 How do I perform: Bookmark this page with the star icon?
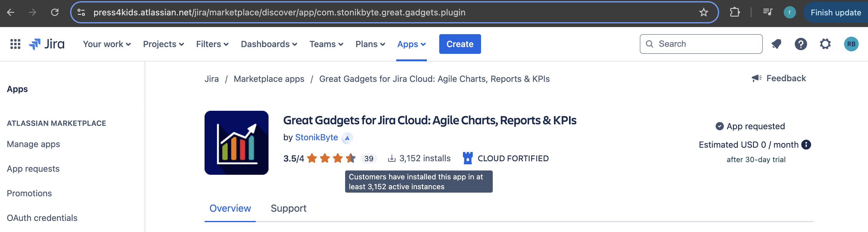[703, 13]
